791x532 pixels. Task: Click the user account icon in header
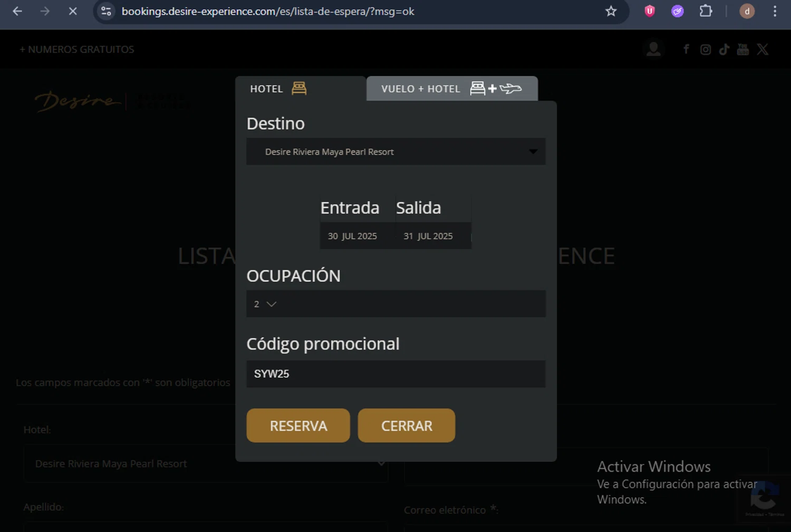[653, 49]
